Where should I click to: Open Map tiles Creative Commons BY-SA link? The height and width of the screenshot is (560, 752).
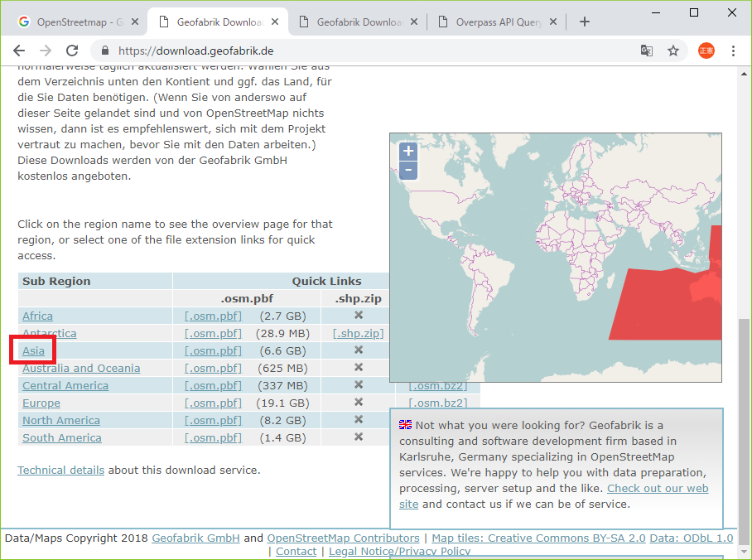tap(538, 538)
